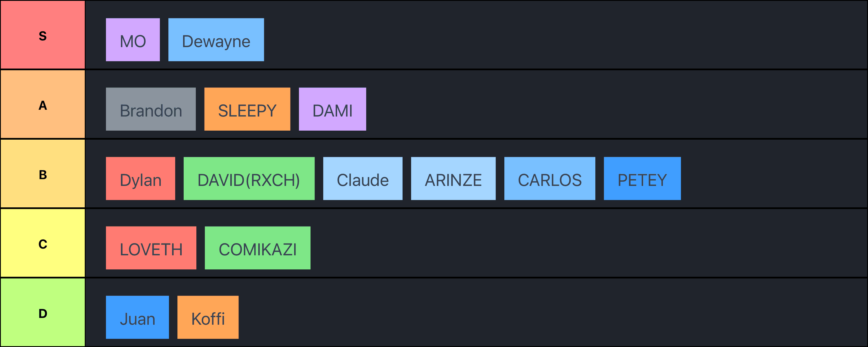Click the ARINZE tile
The height and width of the screenshot is (347, 868).
point(453,178)
